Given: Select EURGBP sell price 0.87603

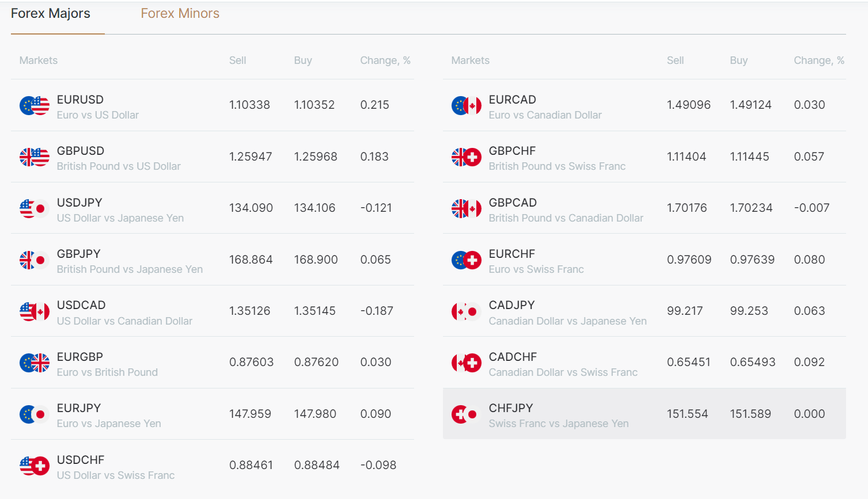Looking at the screenshot, I should pyautogui.click(x=252, y=362).
